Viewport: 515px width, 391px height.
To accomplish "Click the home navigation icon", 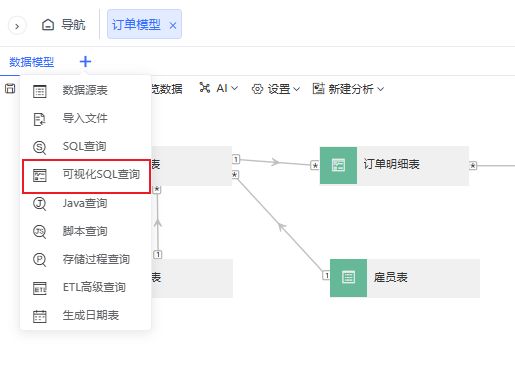I will pos(48,25).
